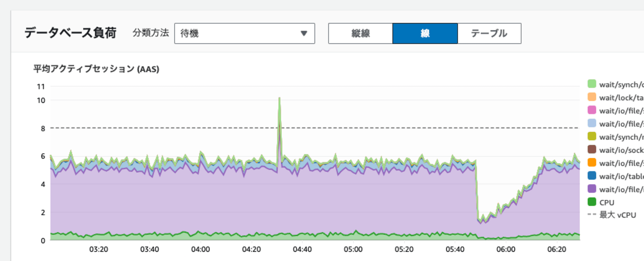Click the 04:00 time axis label
Screen dimensions: 644x261
tap(200, 249)
